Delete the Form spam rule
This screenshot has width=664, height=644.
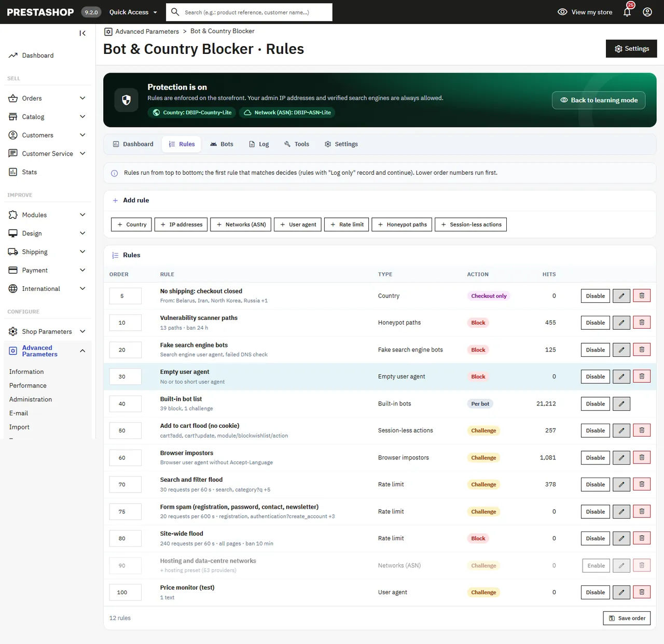642,512
